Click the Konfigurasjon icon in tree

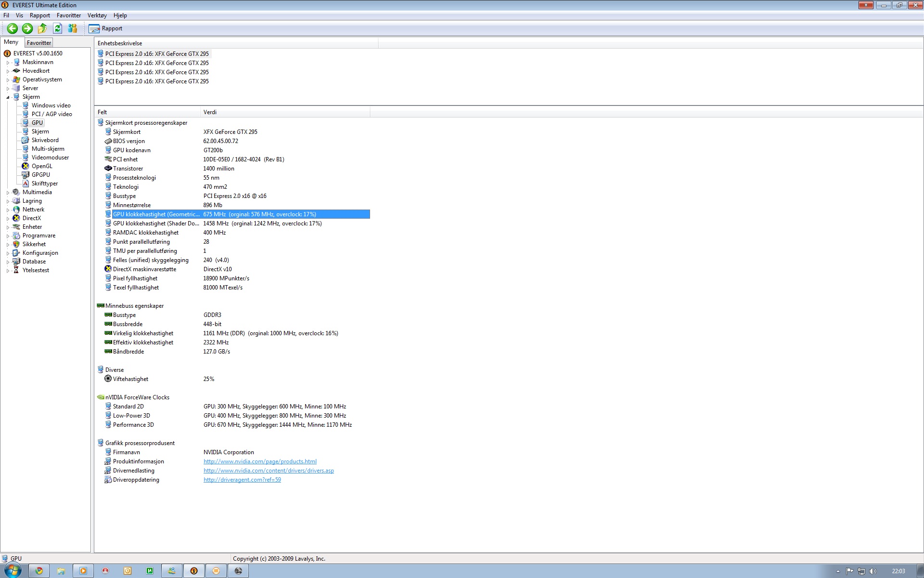click(16, 253)
